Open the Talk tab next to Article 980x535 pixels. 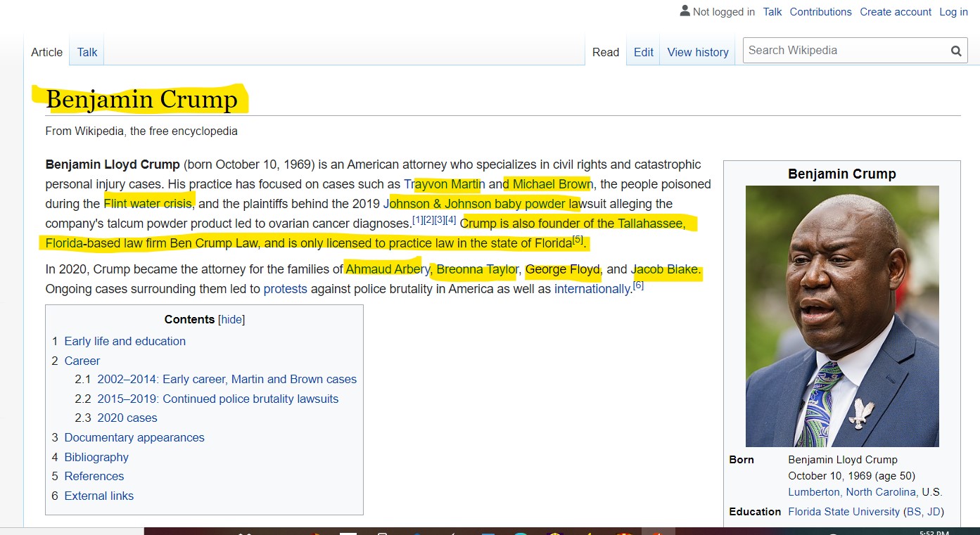[x=87, y=52]
